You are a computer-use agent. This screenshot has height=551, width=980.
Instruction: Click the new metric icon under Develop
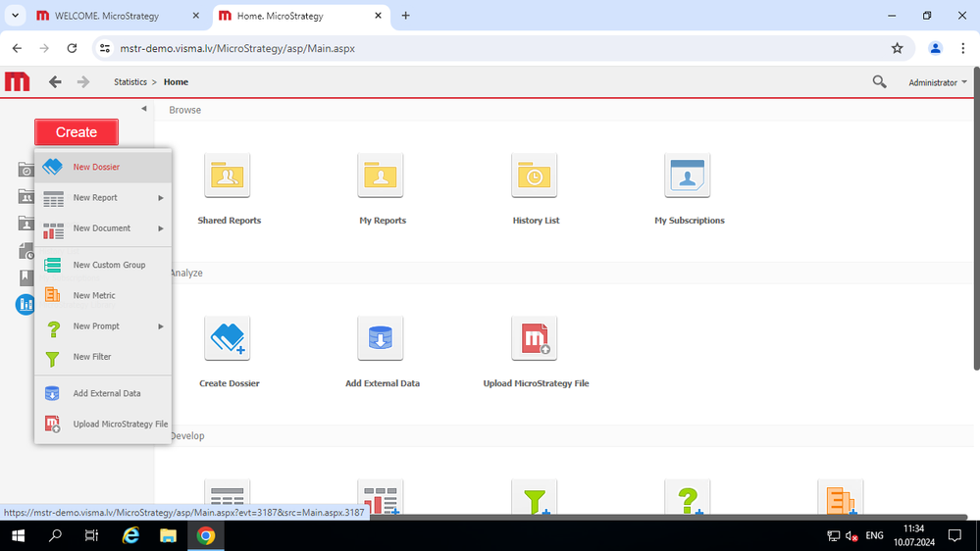841,497
